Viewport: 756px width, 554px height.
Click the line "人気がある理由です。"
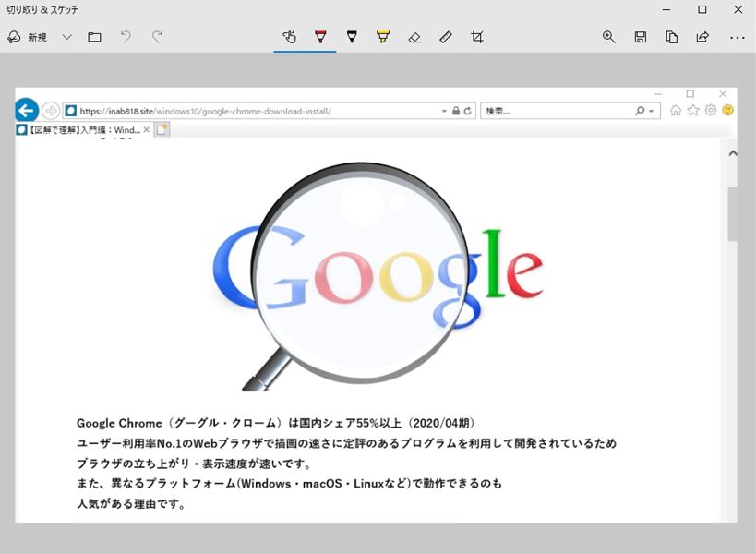tap(131, 504)
